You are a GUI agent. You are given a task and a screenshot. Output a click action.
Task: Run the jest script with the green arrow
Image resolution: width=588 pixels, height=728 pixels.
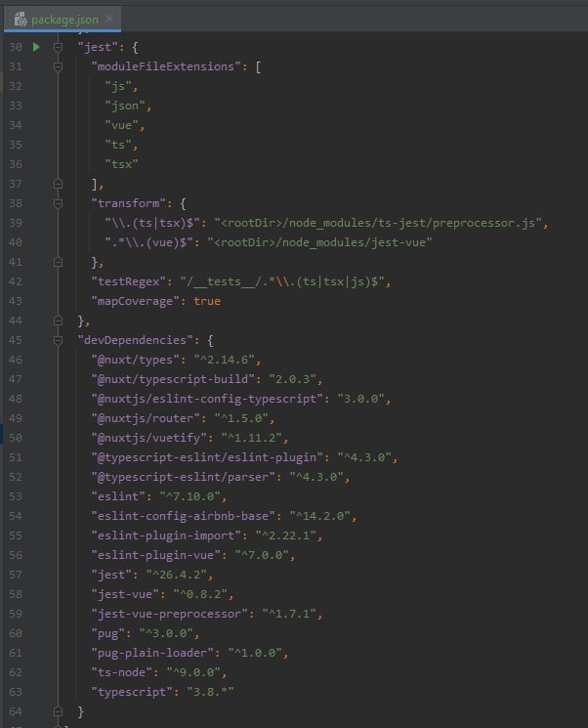[x=36, y=47]
